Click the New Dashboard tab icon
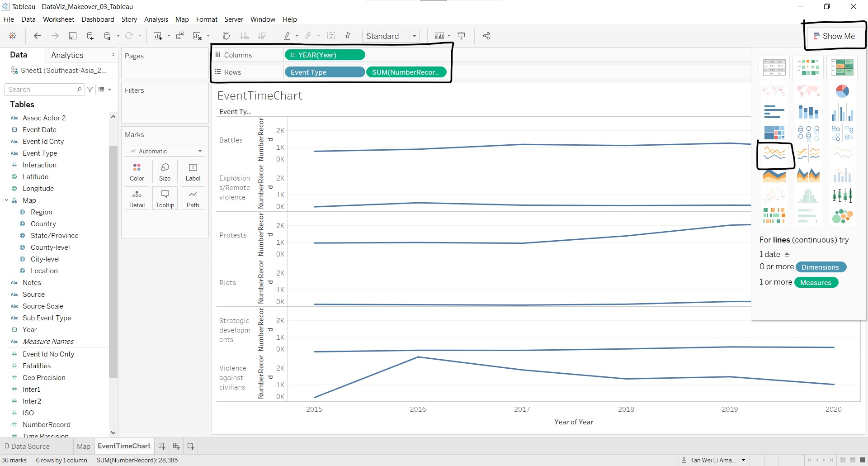The height and width of the screenshot is (466, 868). (176, 446)
